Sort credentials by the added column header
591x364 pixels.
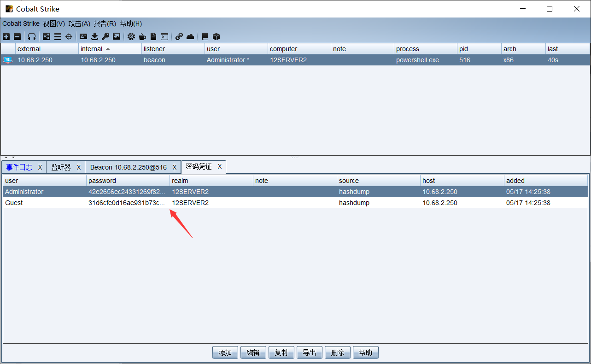coord(546,181)
